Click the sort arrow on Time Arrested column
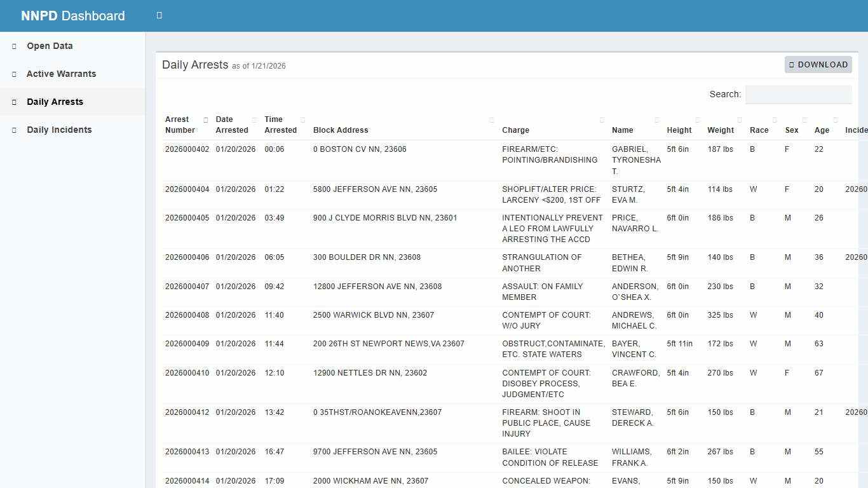The image size is (868, 488). 301,119
